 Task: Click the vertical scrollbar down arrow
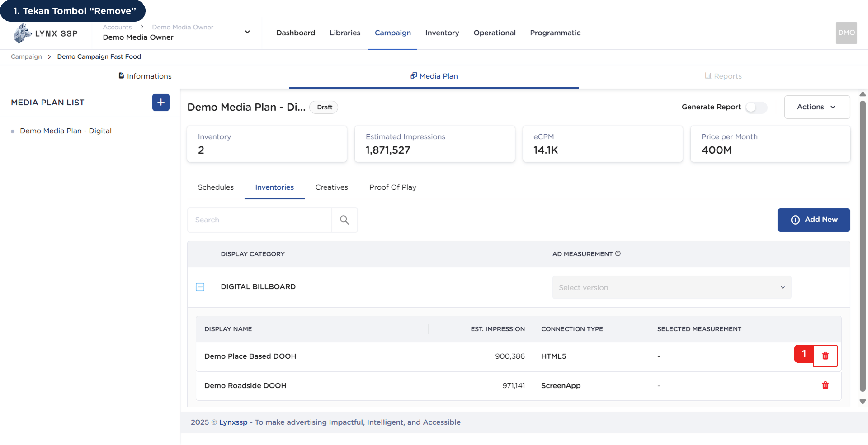863,402
